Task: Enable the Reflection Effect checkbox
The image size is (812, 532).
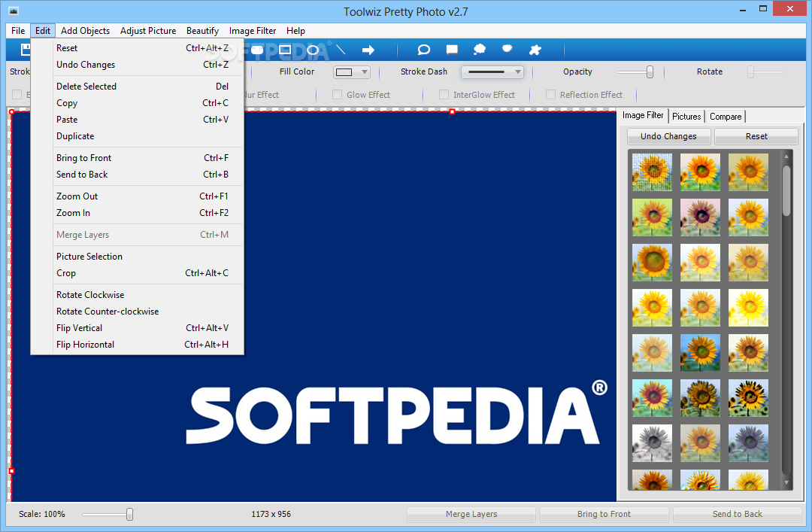Action: (550, 94)
